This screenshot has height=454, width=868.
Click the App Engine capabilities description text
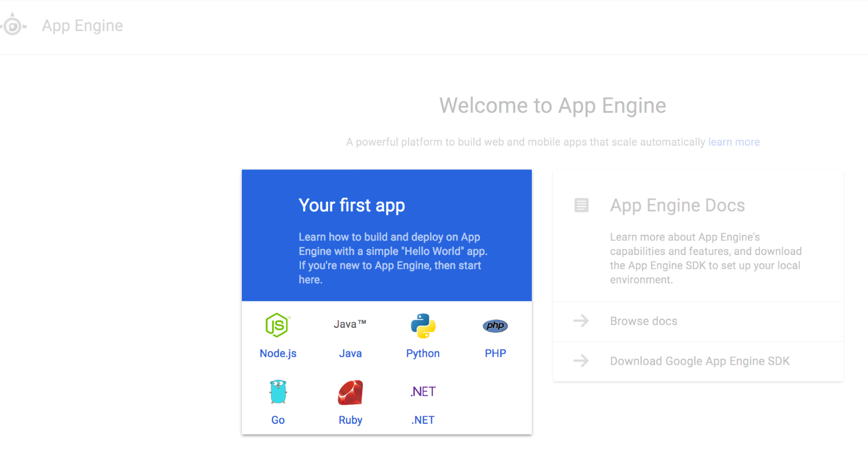pyautogui.click(x=706, y=258)
